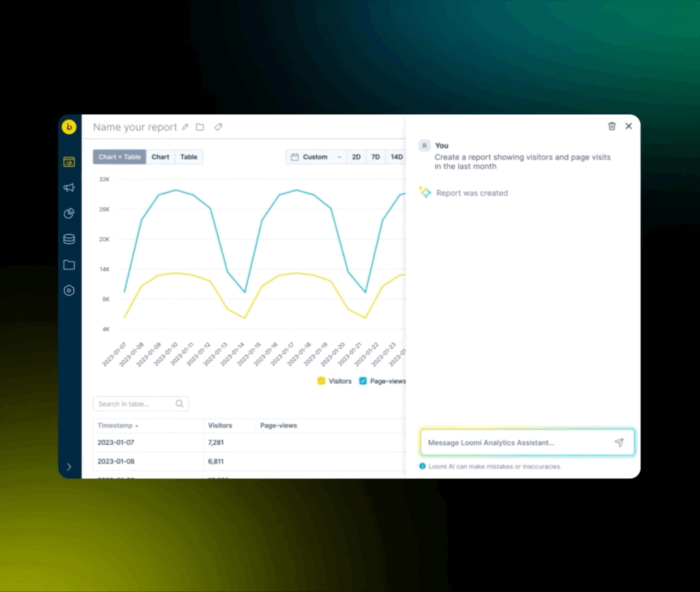Click the pencil icon to rename the report

coord(185,127)
